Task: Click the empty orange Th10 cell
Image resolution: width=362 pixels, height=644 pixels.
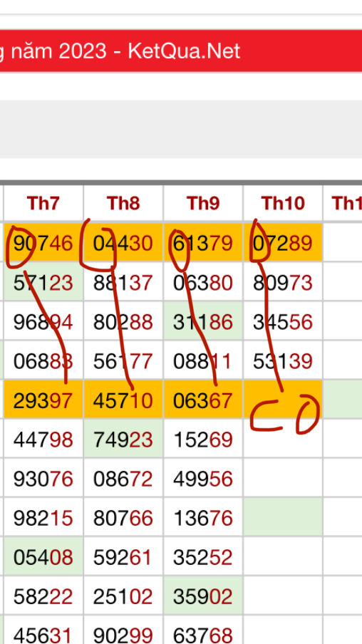Action: (x=283, y=400)
